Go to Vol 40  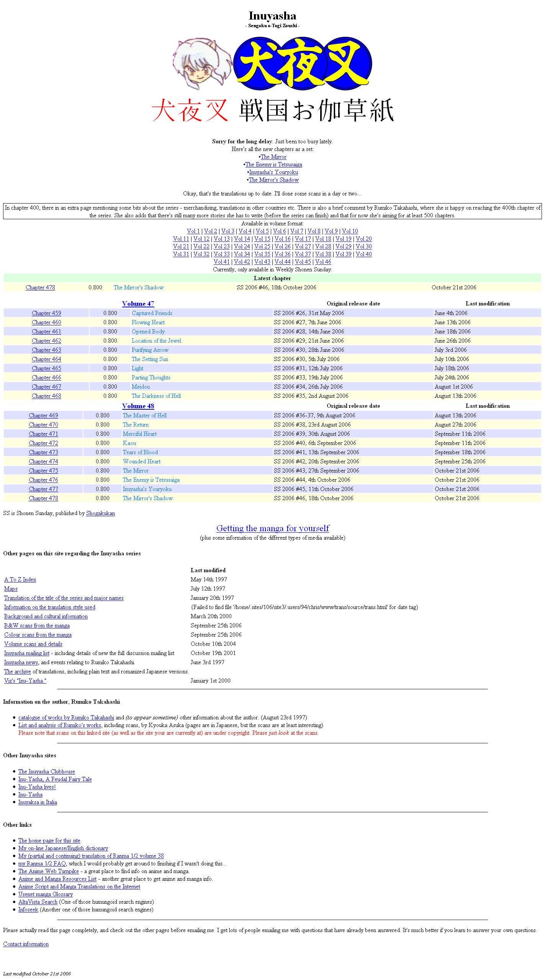coord(364,254)
